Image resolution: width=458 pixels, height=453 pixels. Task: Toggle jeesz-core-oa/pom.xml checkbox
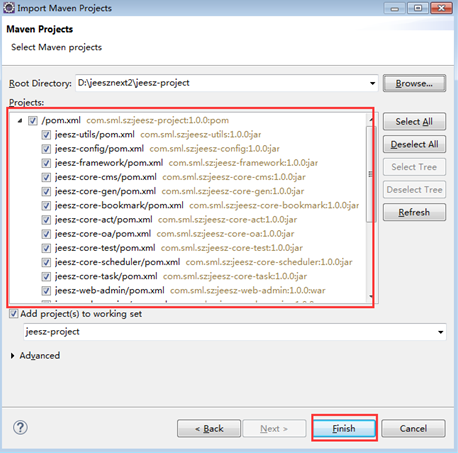click(x=46, y=234)
